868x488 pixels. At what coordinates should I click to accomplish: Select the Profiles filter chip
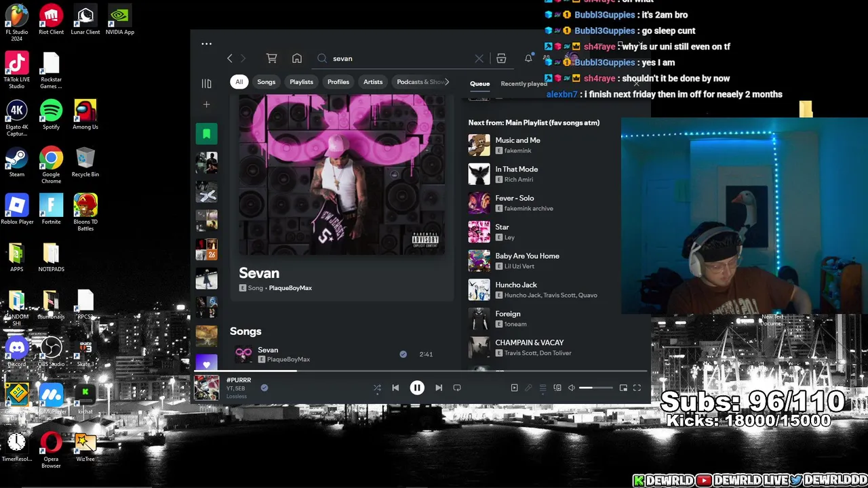pos(338,82)
